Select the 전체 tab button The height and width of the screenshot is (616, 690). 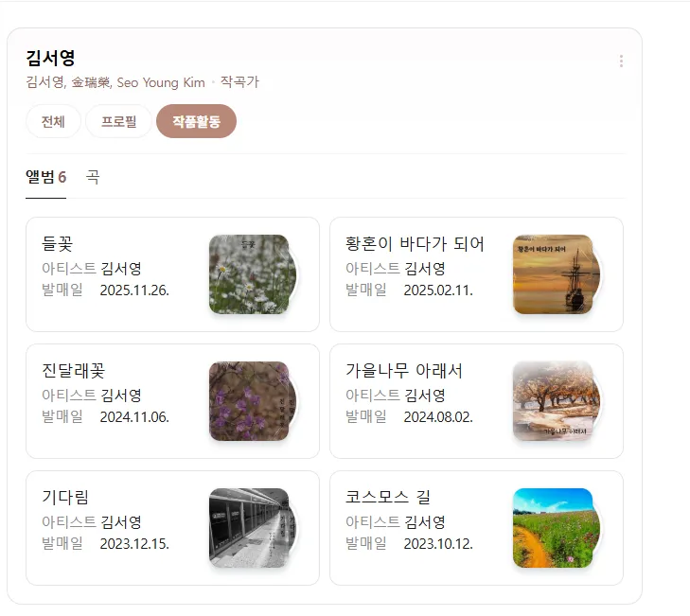click(53, 121)
